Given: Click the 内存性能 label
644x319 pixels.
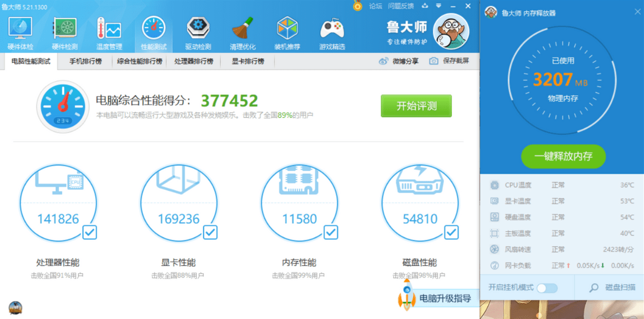Looking at the screenshot, I should point(299,263).
